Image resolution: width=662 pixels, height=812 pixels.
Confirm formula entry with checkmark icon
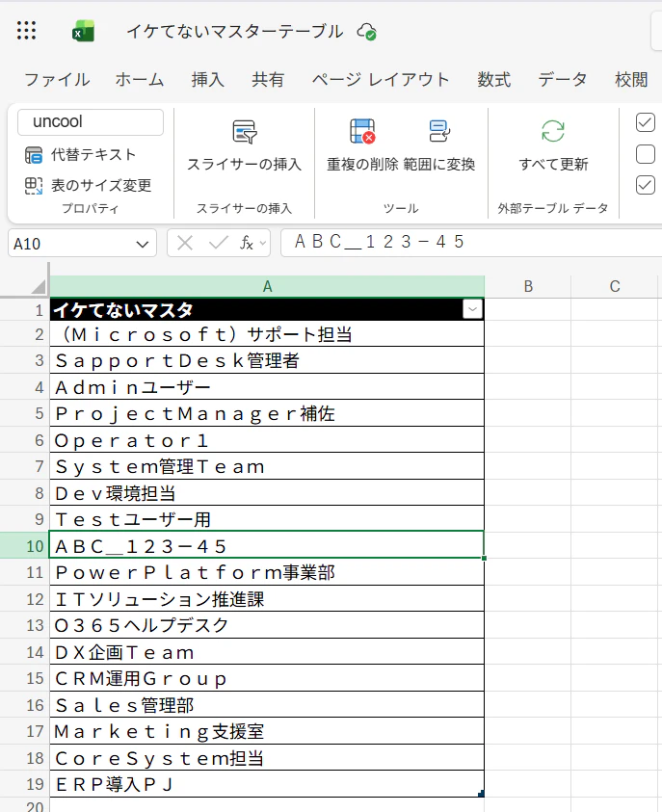pos(218,243)
